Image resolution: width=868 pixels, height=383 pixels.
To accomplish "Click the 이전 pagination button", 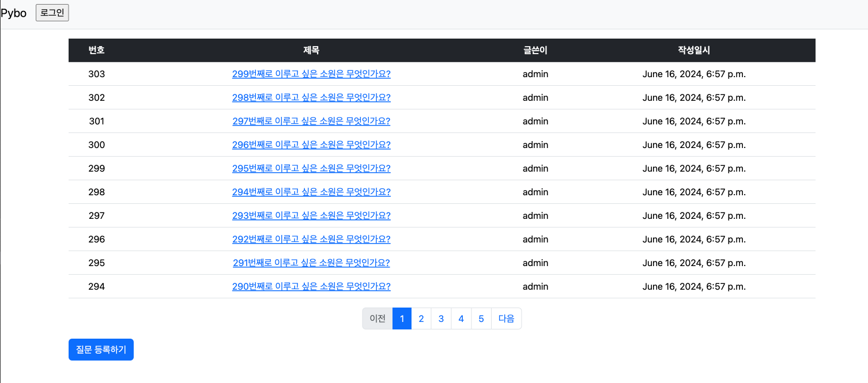I will (x=378, y=318).
